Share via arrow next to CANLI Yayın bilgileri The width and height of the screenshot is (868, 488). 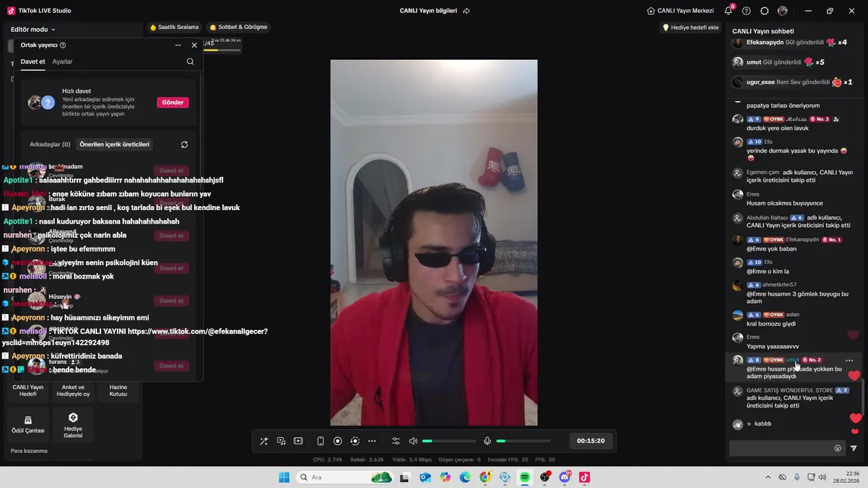[x=467, y=11]
